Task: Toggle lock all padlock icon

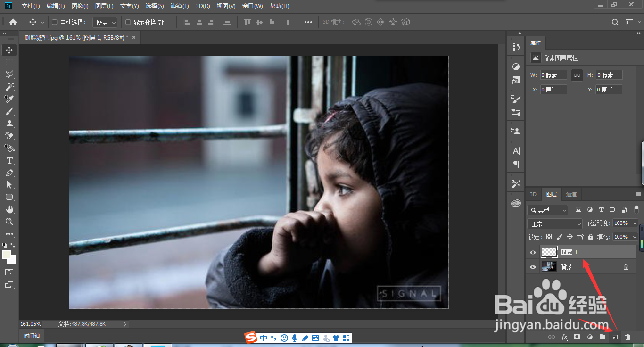Action: coord(590,237)
